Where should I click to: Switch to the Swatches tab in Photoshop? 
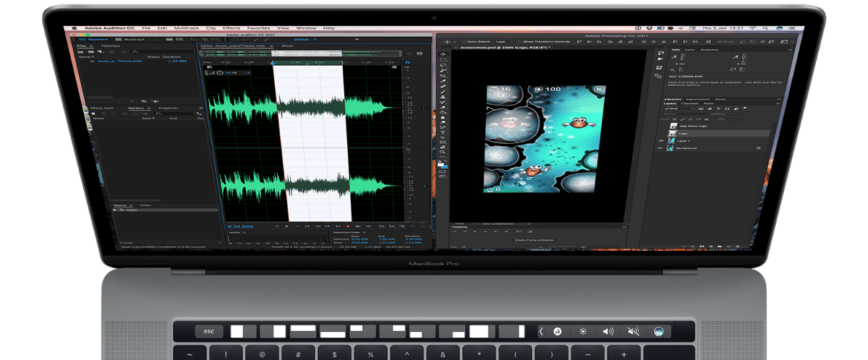pos(710,50)
